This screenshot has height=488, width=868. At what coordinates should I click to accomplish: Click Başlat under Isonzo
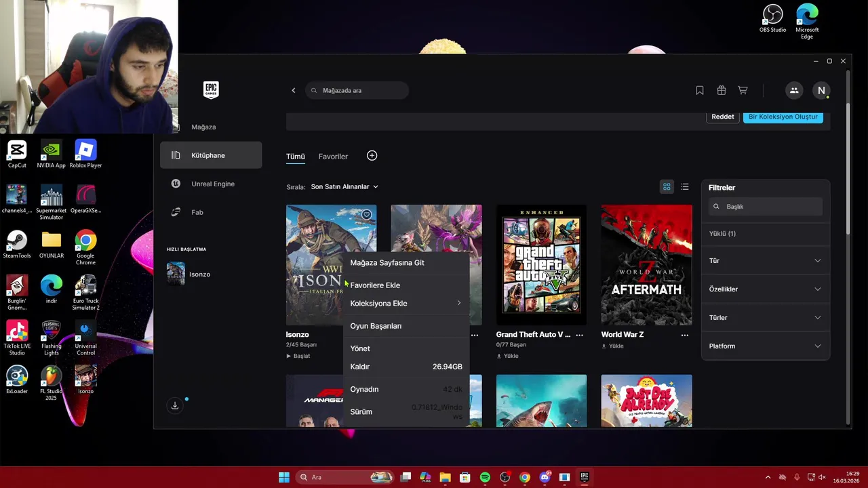298,356
